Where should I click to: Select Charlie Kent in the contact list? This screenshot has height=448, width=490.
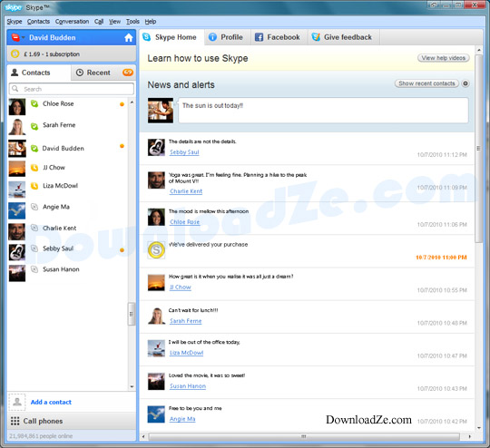click(x=67, y=230)
